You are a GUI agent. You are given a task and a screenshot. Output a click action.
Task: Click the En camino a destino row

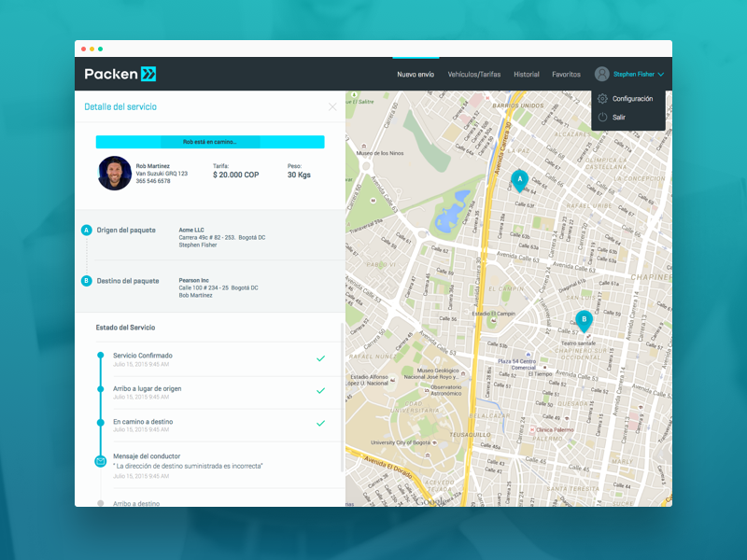point(218,426)
